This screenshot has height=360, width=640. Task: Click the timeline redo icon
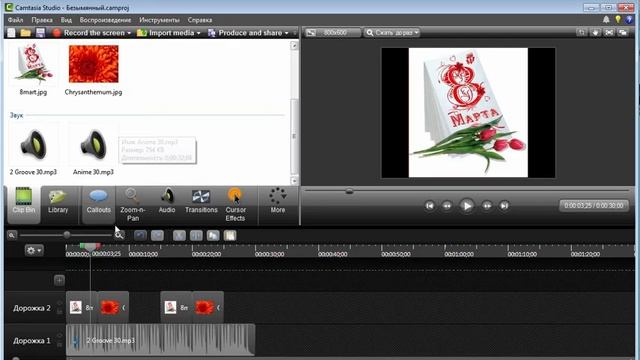tap(157, 236)
